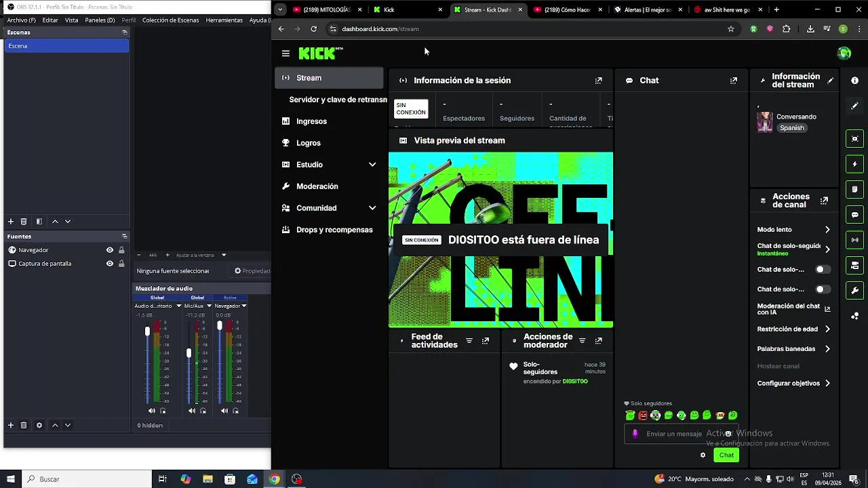This screenshot has height=488, width=868.
Task: Mute Audio del escritorio channel in OBS mixer
Action: coord(151,411)
